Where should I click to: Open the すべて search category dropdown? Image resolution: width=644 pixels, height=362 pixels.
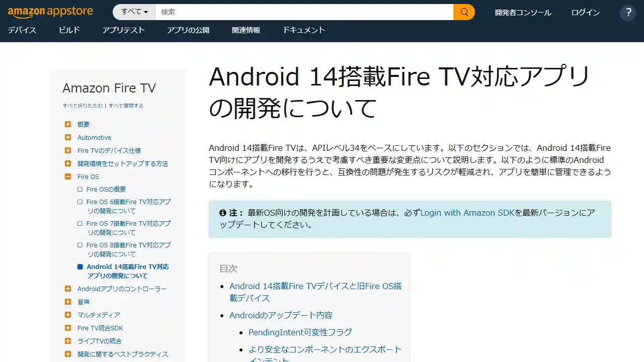point(134,12)
